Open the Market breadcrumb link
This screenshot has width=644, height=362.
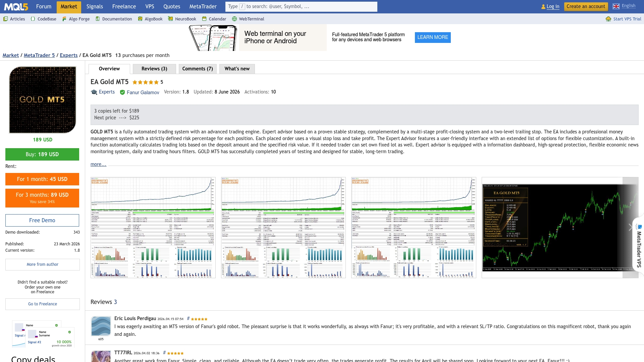coord(11,55)
